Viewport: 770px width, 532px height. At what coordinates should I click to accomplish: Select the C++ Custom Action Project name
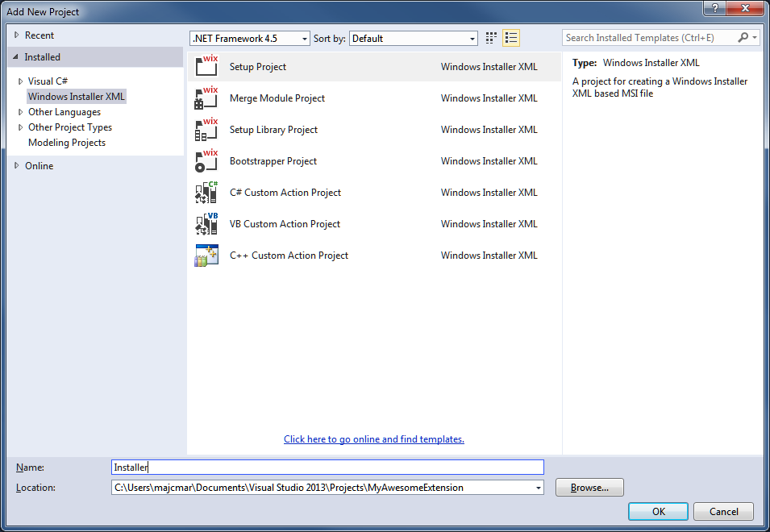[289, 256]
